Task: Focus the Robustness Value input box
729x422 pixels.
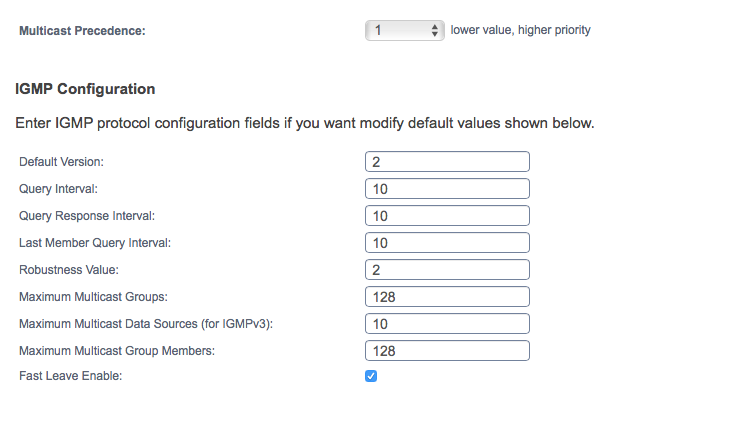Action: tap(447, 270)
